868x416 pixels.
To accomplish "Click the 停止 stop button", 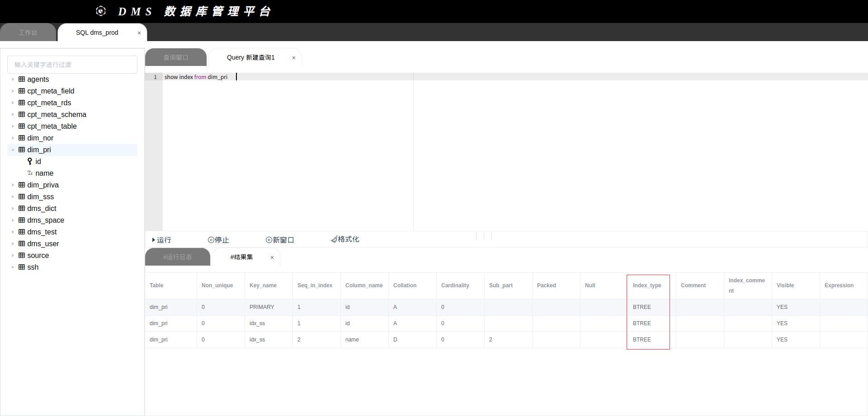I will pos(218,240).
